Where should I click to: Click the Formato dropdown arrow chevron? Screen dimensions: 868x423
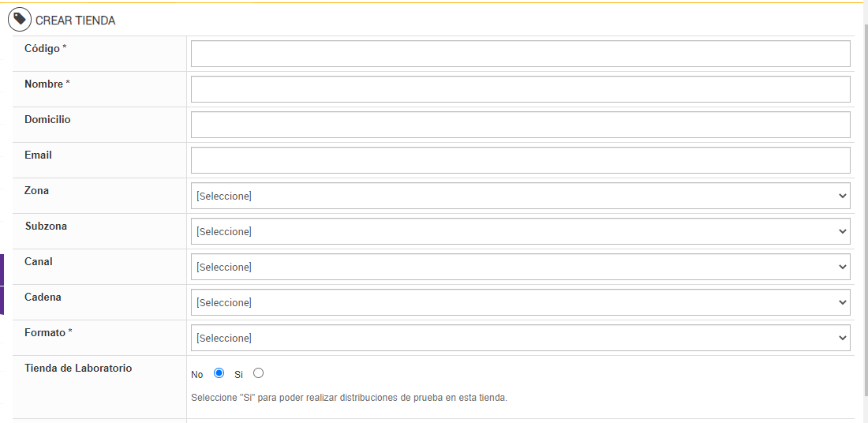(x=842, y=338)
